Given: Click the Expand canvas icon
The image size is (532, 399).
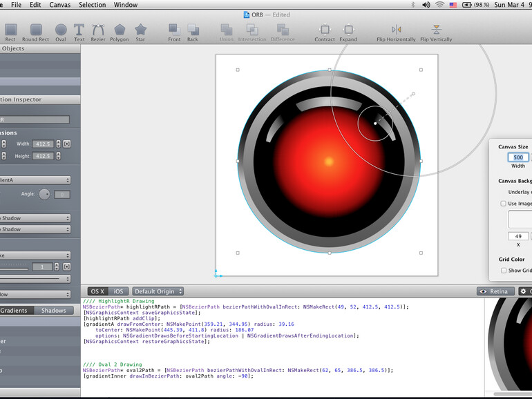Looking at the screenshot, I should tap(348, 32).
